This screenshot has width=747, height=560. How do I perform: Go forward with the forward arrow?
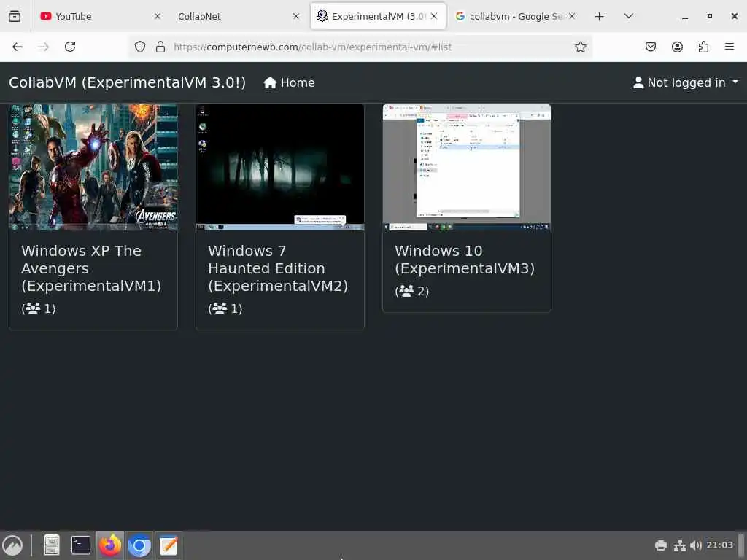pos(43,47)
